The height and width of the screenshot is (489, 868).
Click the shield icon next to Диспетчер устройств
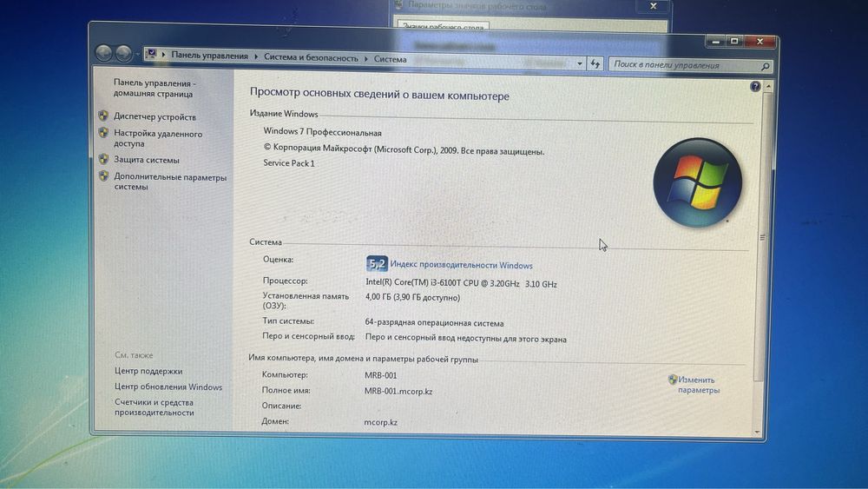tap(103, 116)
